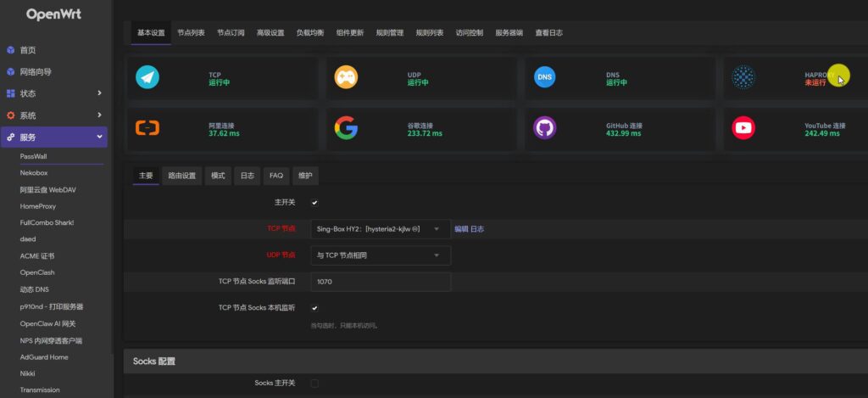This screenshot has width=868, height=398.
Task: Select the maintenance (维护) sub-tab
Action: tap(305, 176)
